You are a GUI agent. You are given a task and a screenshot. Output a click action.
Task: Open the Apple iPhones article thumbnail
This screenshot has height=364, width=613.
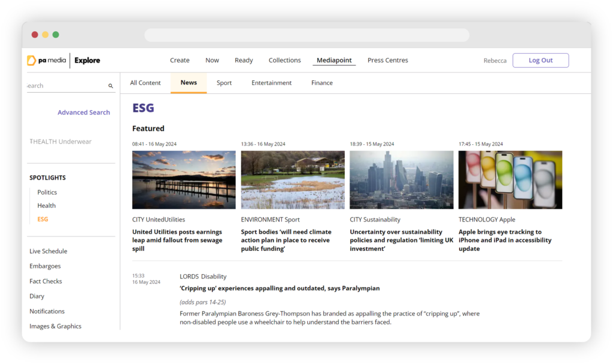tap(510, 180)
